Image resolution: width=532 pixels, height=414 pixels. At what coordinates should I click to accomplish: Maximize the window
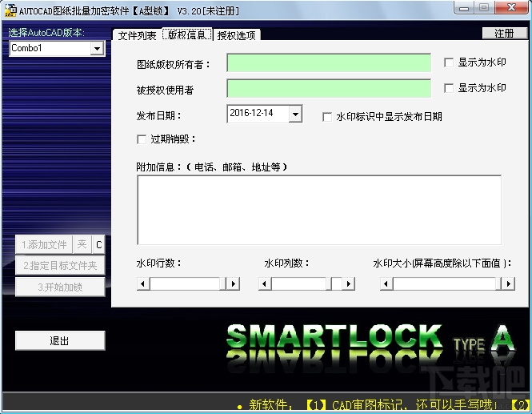click(x=484, y=7)
